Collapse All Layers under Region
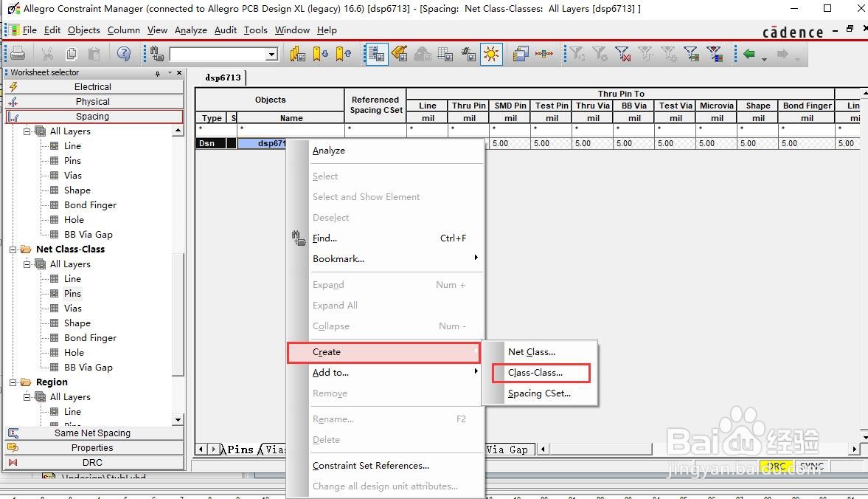868x499 pixels. tap(27, 397)
